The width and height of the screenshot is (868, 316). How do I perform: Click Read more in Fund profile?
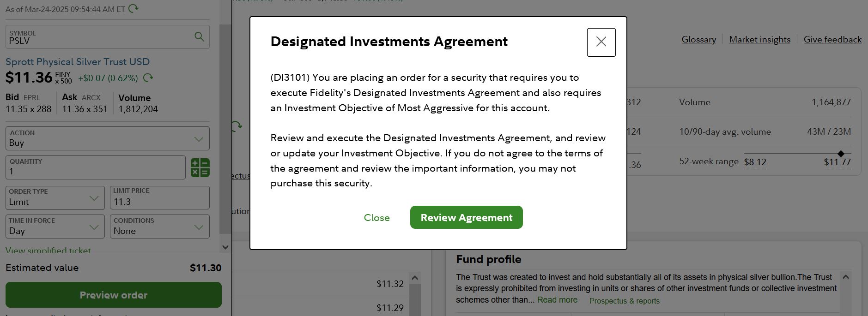pyautogui.click(x=557, y=300)
